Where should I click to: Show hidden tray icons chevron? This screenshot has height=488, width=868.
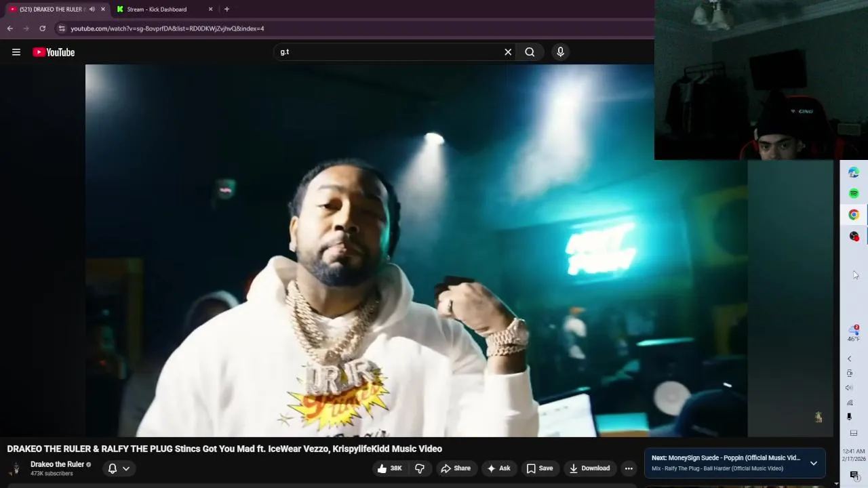click(849, 359)
